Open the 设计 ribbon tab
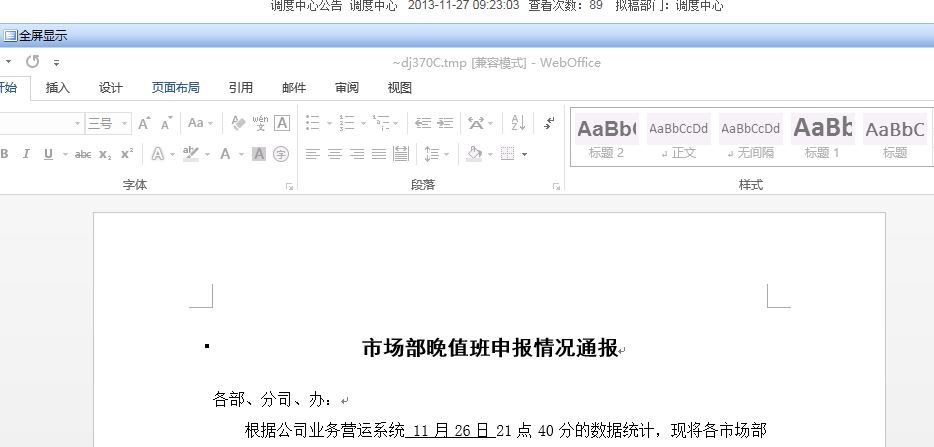Screen dimensions: 934x447 (x=111, y=88)
